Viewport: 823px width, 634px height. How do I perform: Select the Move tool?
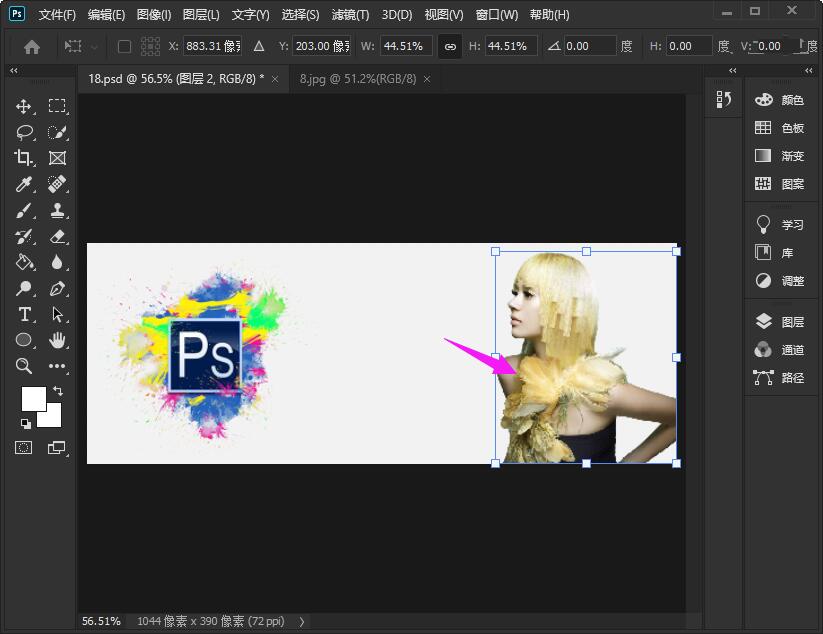pos(24,106)
